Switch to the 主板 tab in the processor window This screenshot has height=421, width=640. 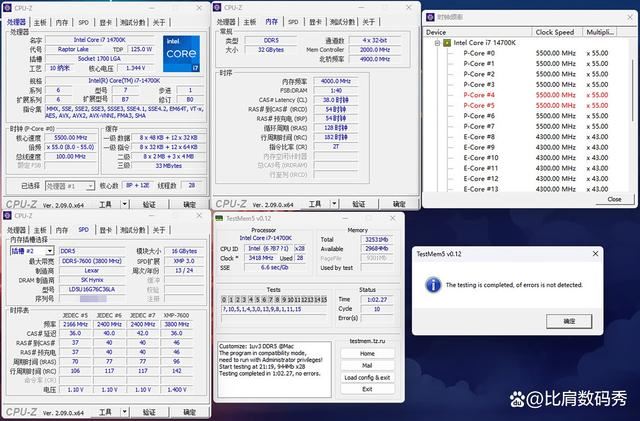click(40, 20)
